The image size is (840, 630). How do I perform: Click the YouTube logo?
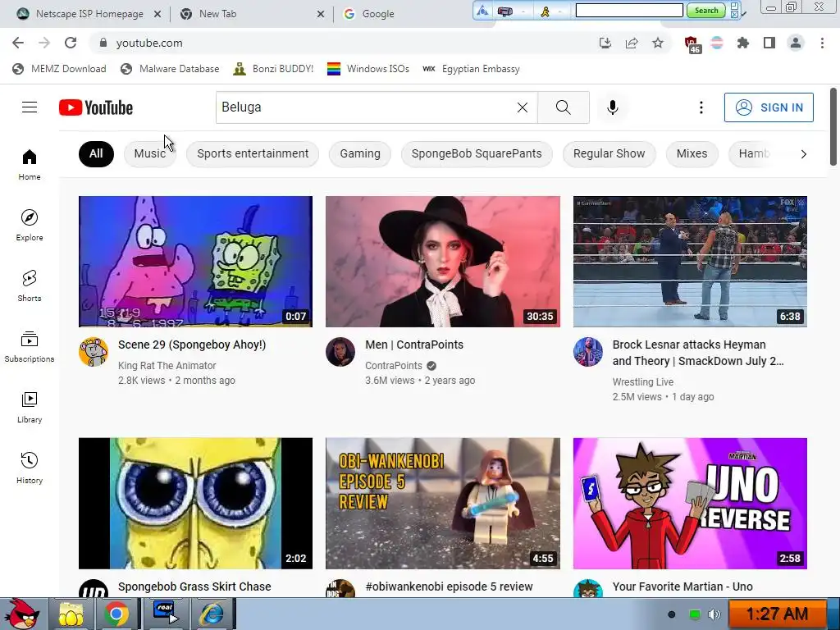click(96, 107)
